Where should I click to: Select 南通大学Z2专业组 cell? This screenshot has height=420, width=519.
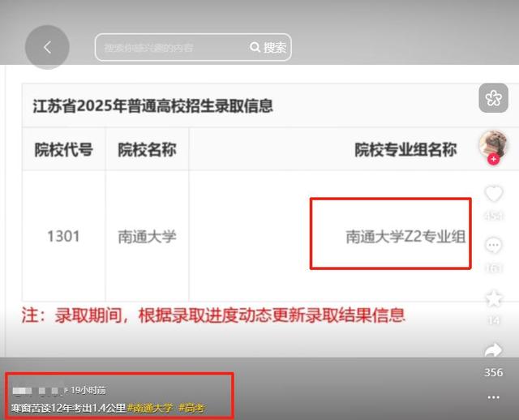click(405, 236)
